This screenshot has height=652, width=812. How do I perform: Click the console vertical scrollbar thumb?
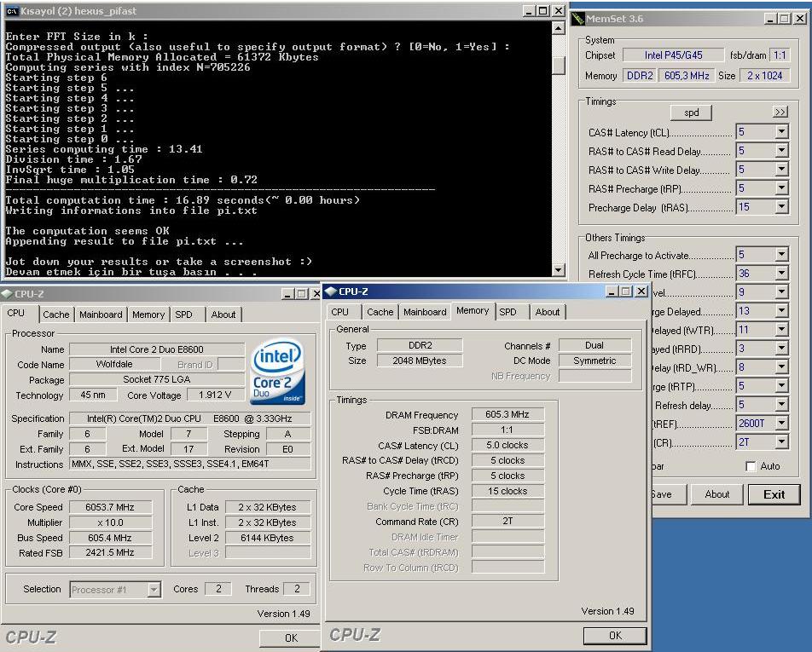coord(558,65)
